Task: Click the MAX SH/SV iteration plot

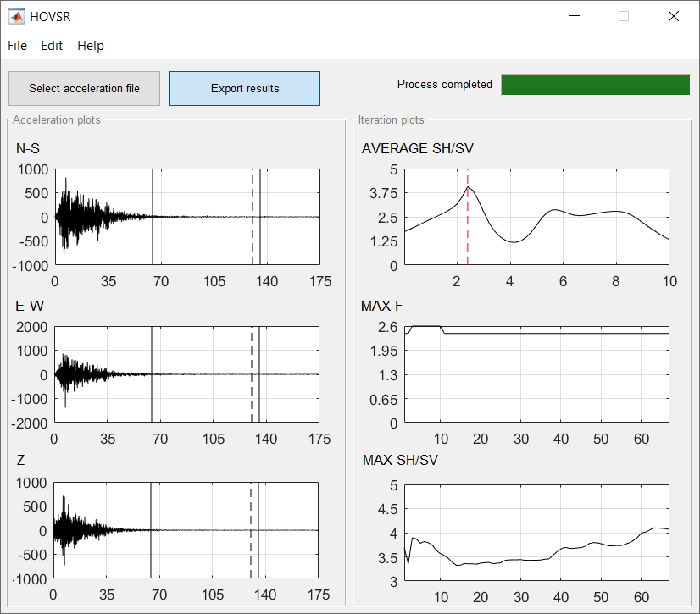Action: tap(536, 533)
